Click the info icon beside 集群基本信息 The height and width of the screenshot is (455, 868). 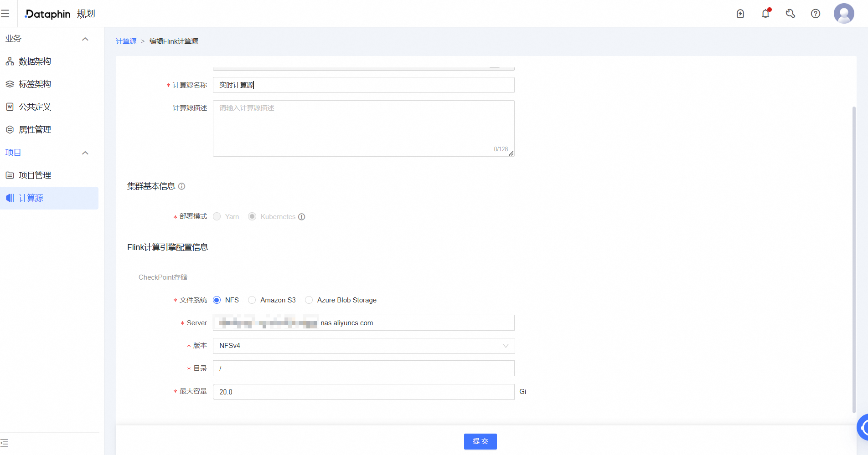[181, 186]
